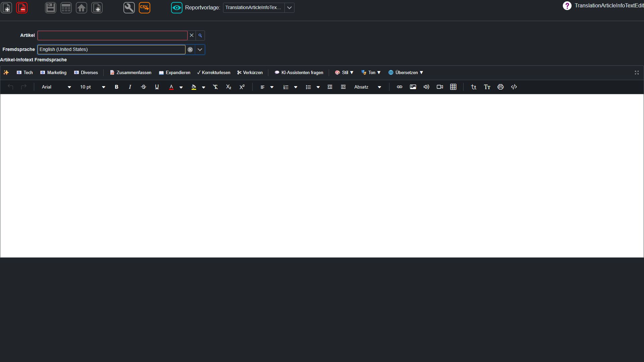
Task: Click the AI sparkle icon
Action: 6,72
